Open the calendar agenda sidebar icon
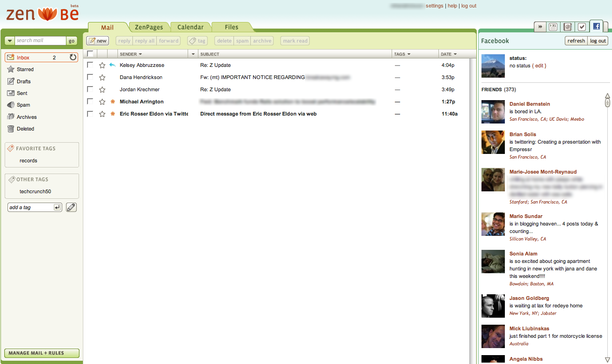The image size is (612, 364). 553,27
